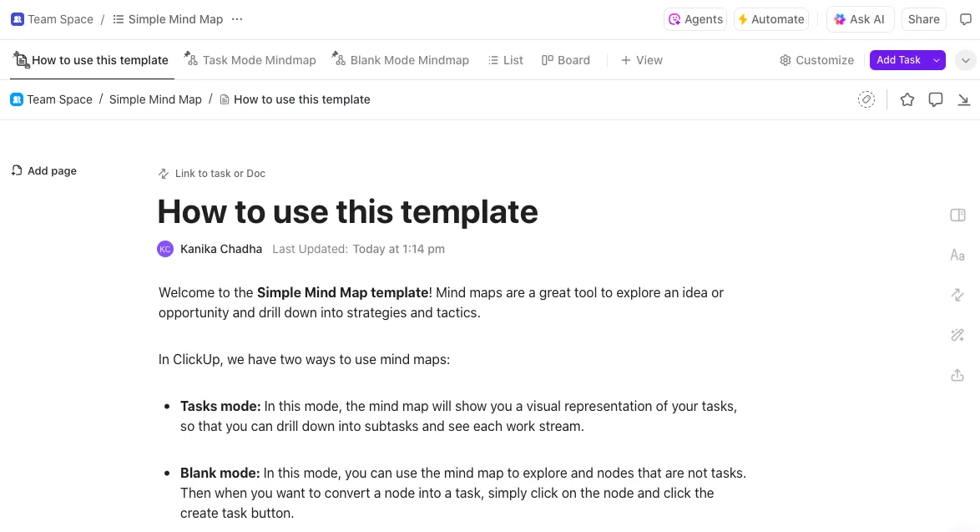
Task: Open the List view tab
Action: 506,60
